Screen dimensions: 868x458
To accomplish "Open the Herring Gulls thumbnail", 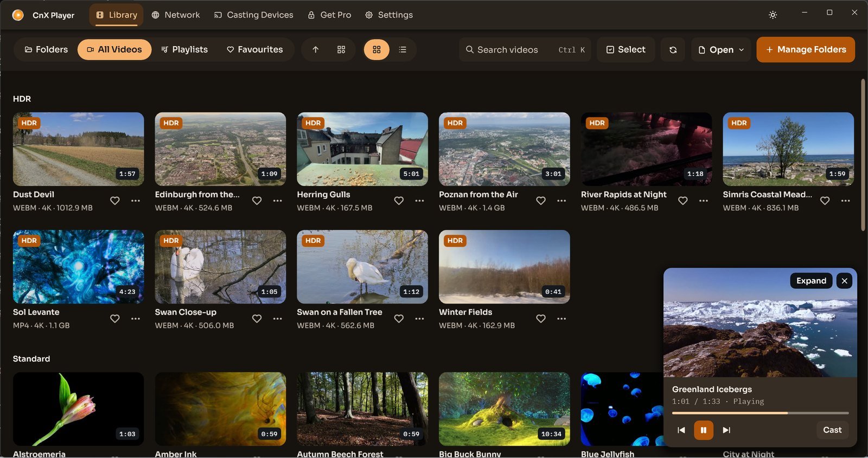I will coord(362,149).
